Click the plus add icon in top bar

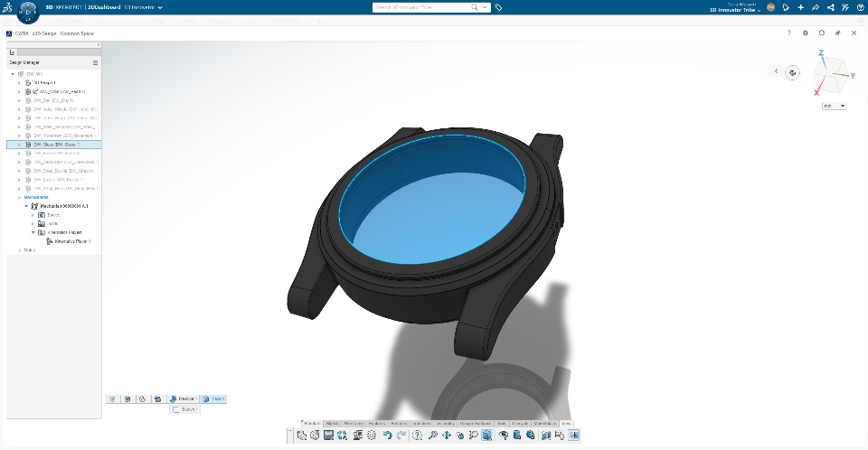[x=800, y=7]
